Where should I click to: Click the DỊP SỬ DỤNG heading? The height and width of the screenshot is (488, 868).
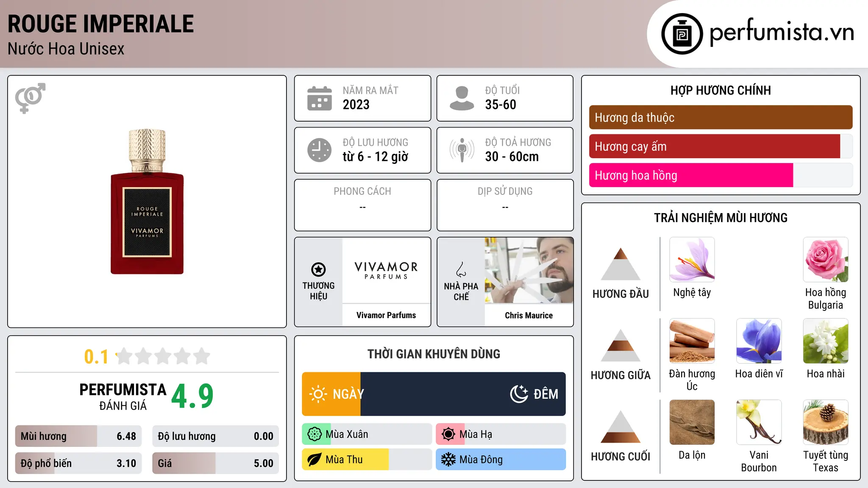point(505,191)
